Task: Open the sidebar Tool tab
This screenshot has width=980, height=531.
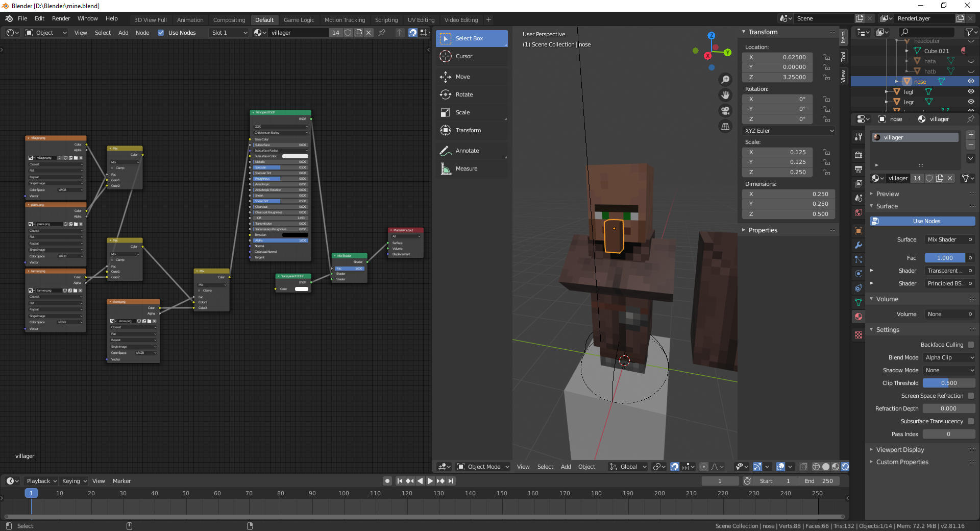Action: [x=843, y=56]
